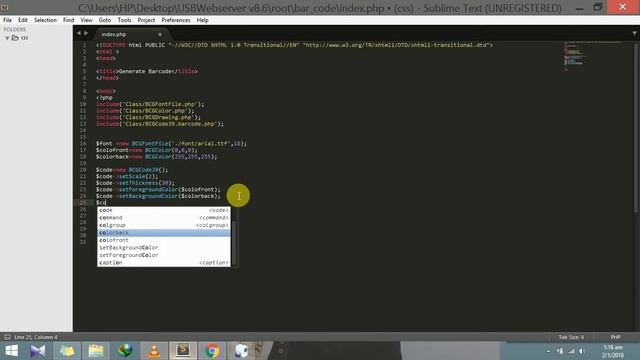Screen dimensions: 640x360
Task: Open the Find menu
Action: click(69, 20)
